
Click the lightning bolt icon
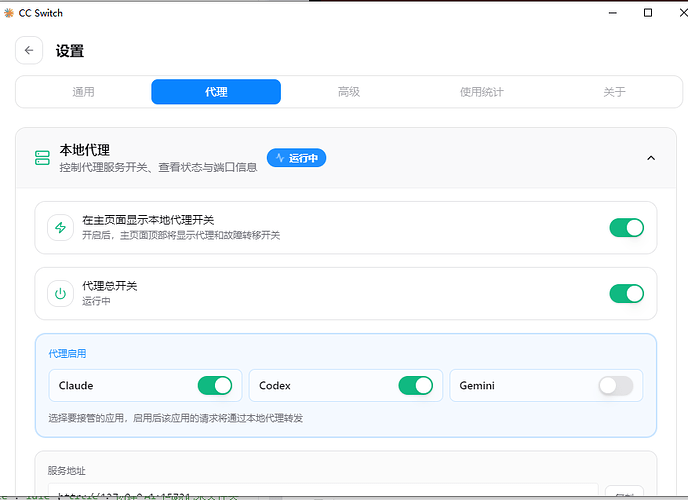click(x=61, y=228)
